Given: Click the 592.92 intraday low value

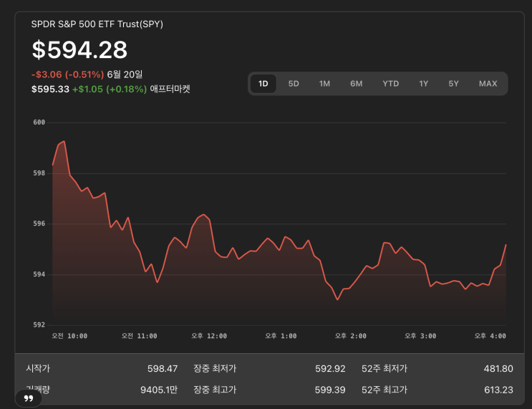Looking at the screenshot, I should (x=330, y=369).
